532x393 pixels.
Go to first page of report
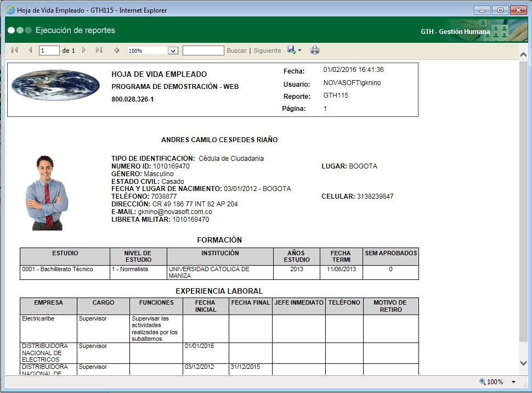14,50
